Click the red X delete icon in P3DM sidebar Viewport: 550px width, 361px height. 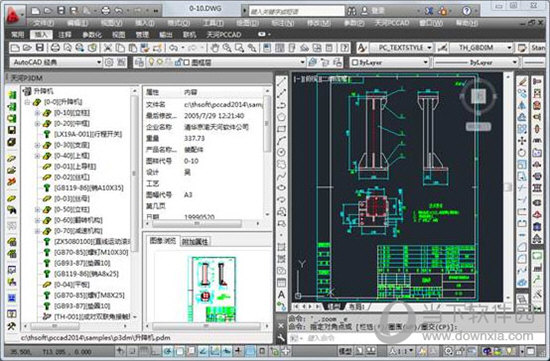(12, 181)
